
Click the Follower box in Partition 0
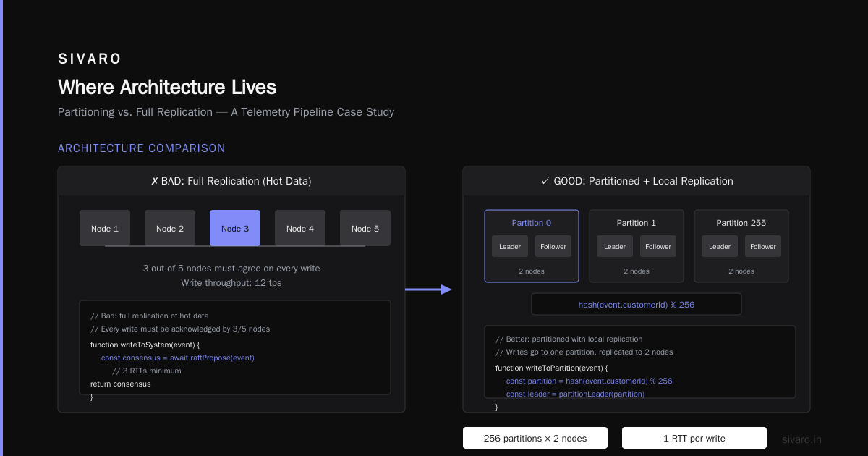click(553, 246)
